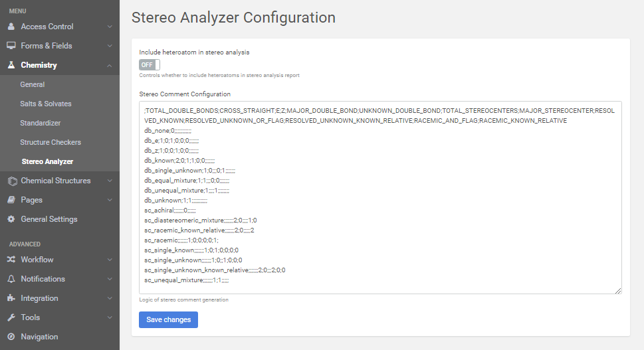The width and height of the screenshot is (644, 350).
Task: Click the Integration plug icon
Action: coord(11,298)
